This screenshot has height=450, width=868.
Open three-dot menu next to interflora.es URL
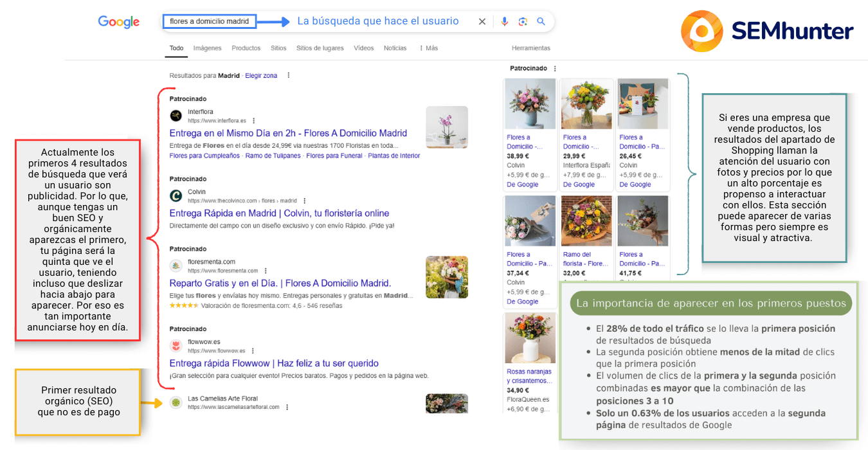[x=254, y=120]
